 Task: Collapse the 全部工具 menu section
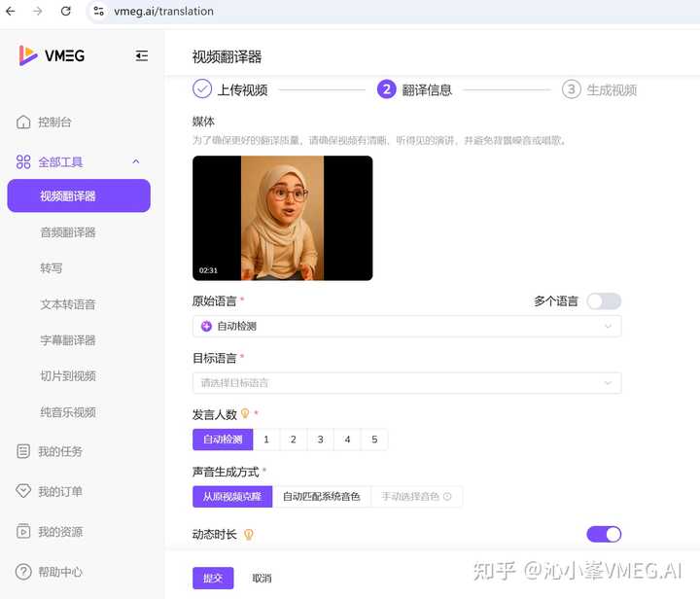click(135, 162)
